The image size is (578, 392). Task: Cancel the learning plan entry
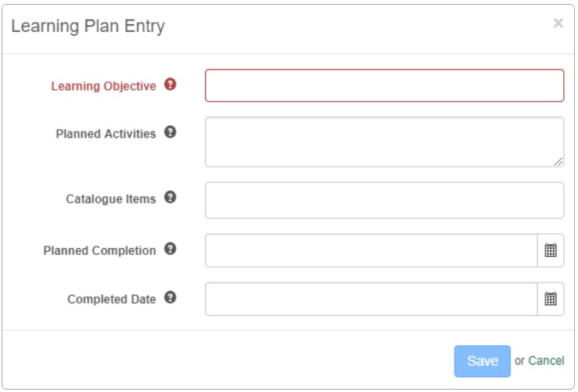click(546, 361)
